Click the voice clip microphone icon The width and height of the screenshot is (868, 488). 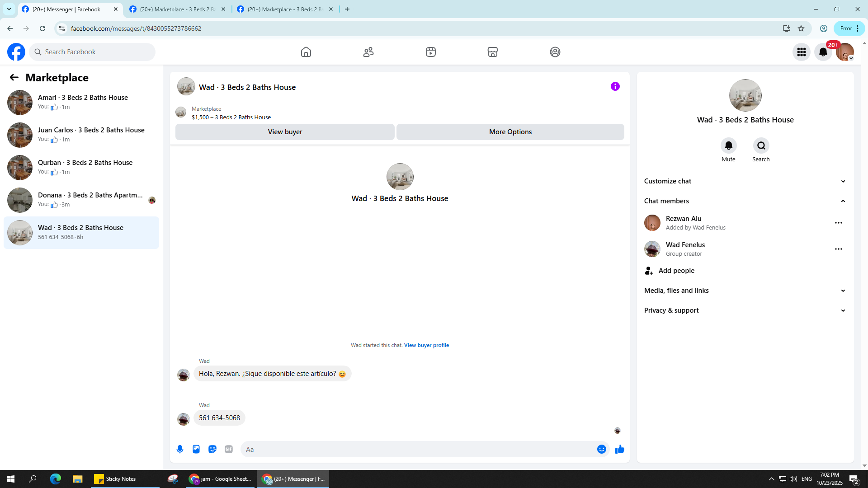180,449
